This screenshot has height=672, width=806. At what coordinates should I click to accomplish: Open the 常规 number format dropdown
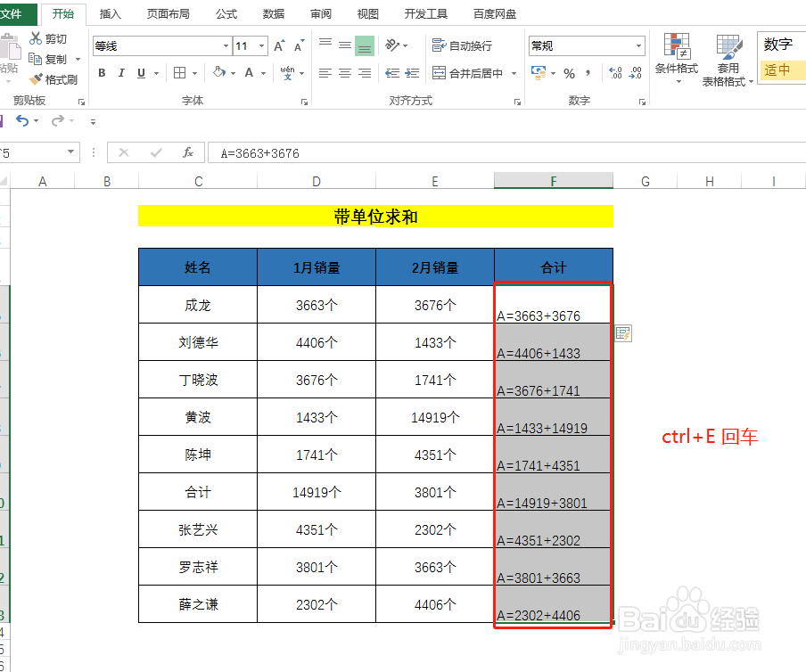tap(638, 45)
